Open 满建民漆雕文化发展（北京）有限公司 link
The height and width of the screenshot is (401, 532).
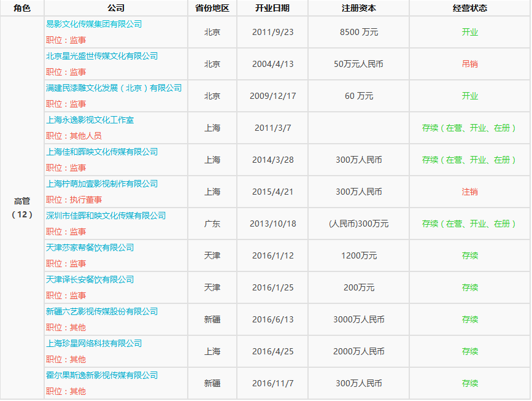coord(114,88)
